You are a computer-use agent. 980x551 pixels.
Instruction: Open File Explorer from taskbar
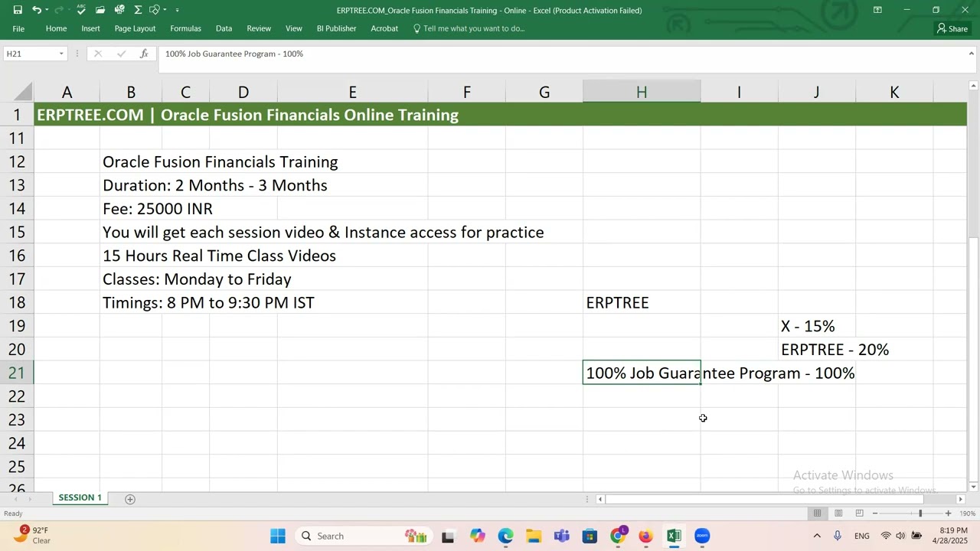[x=534, y=536]
